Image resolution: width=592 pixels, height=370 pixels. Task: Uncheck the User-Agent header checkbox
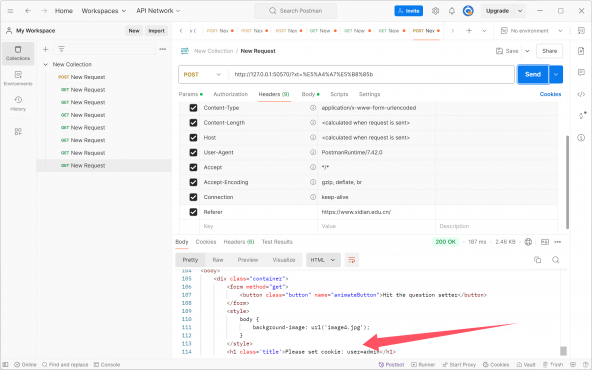[x=193, y=153]
